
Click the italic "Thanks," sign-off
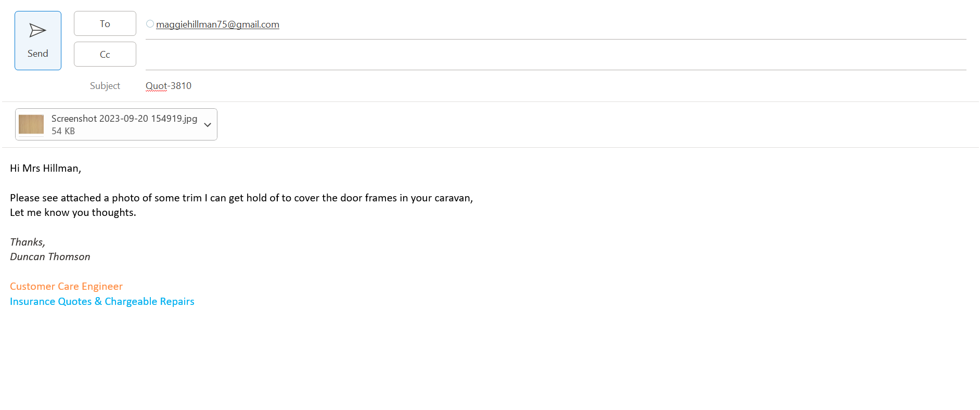[28, 242]
